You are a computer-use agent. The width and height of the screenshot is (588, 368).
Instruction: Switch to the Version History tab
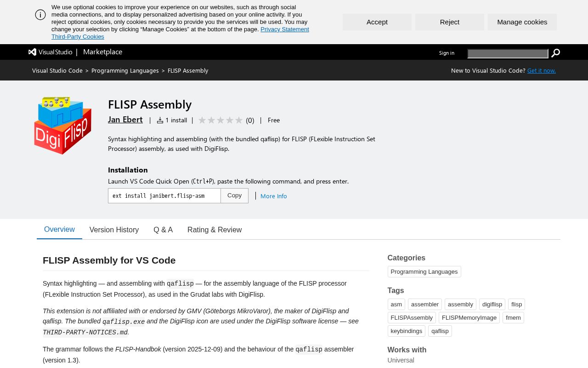tap(114, 230)
